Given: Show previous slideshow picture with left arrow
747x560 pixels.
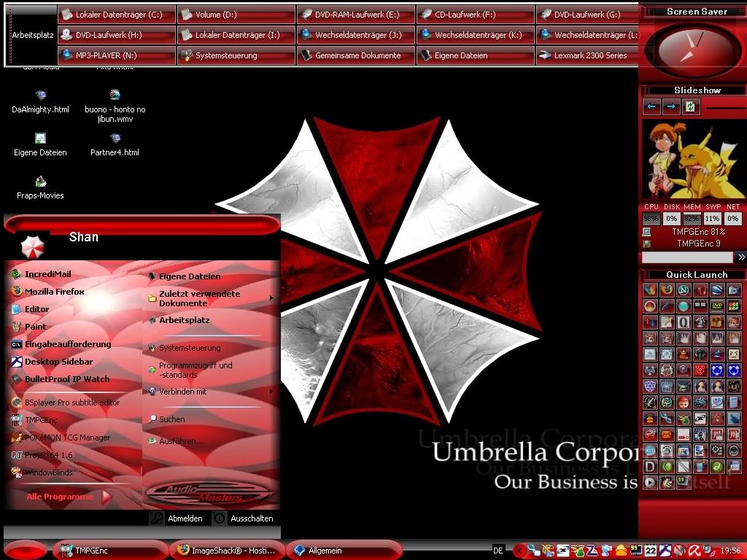Looking at the screenshot, I should [x=651, y=106].
